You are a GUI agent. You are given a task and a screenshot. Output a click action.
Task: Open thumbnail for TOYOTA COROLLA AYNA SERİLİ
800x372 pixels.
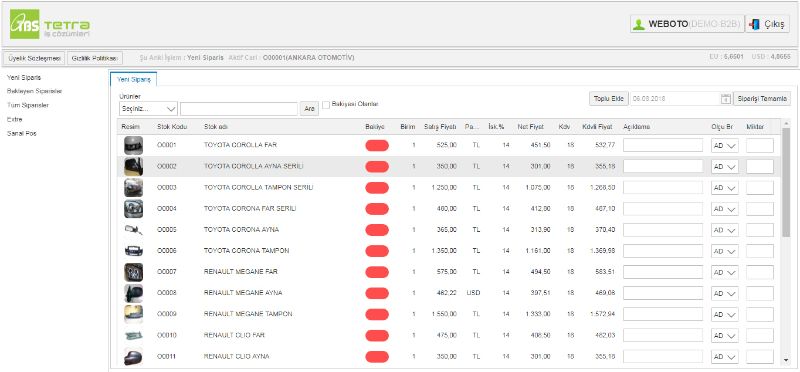[x=133, y=166]
